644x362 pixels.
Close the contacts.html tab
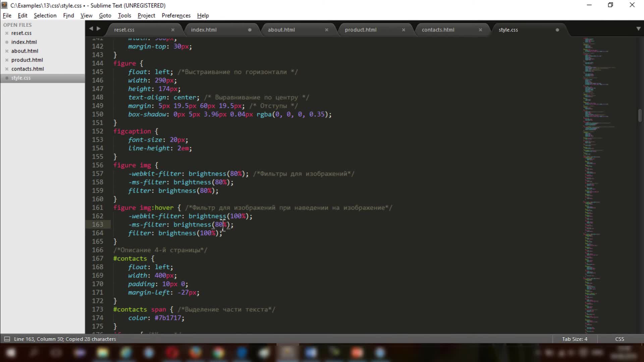pyautogui.click(x=480, y=30)
